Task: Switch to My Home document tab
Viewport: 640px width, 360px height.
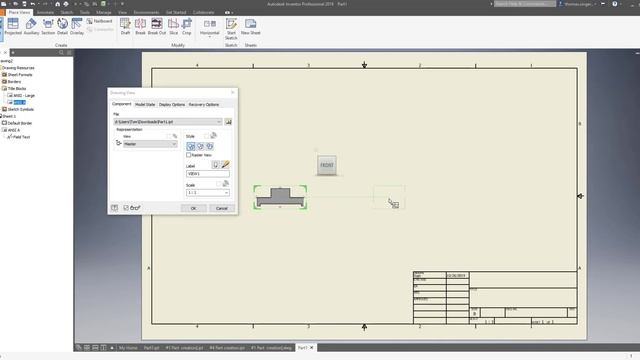Action: pyautogui.click(x=128, y=348)
